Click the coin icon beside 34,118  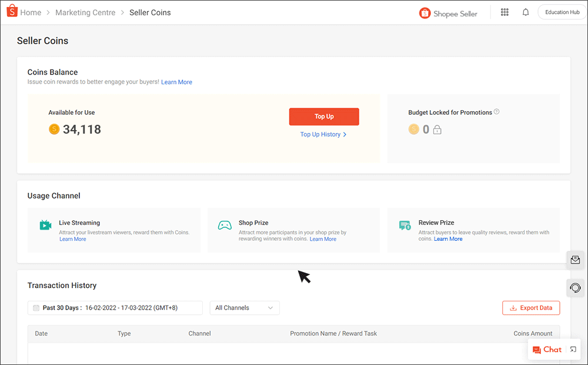(54, 129)
